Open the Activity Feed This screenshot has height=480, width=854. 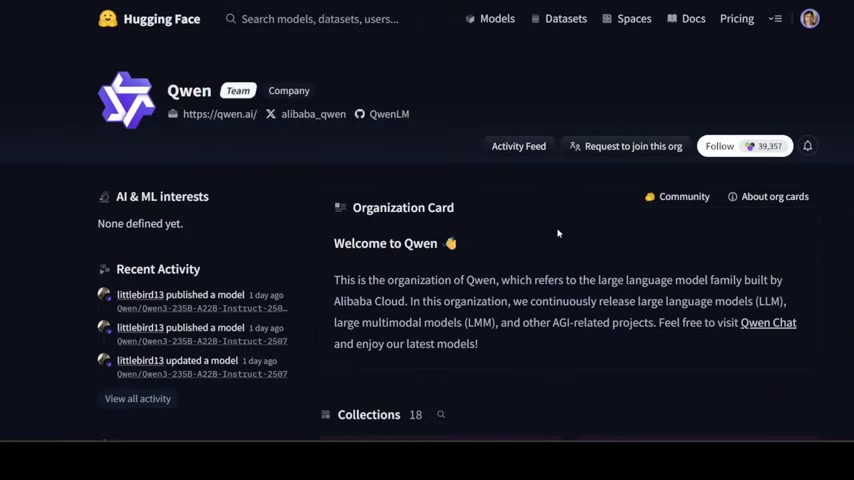518,146
